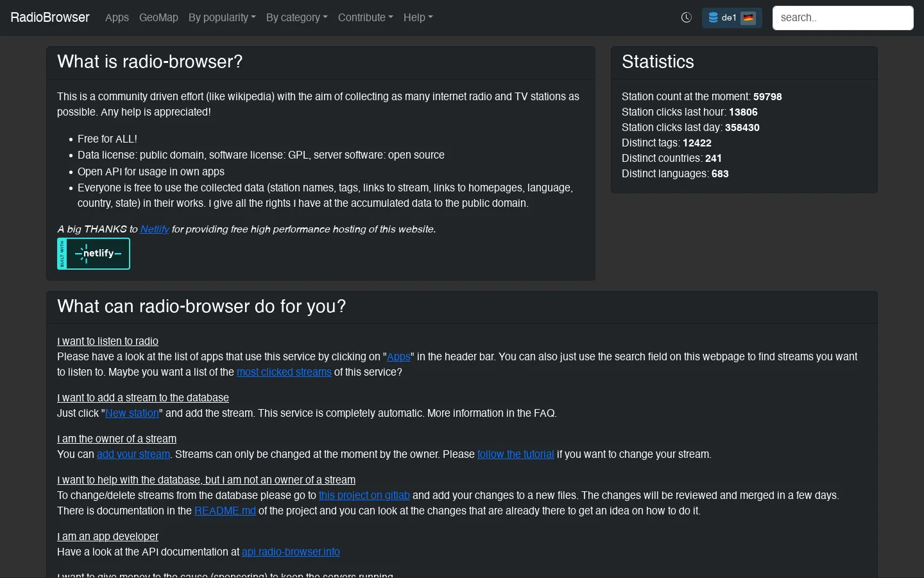
Task: Open the follow the tutorial link
Action: click(x=515, y=454)
